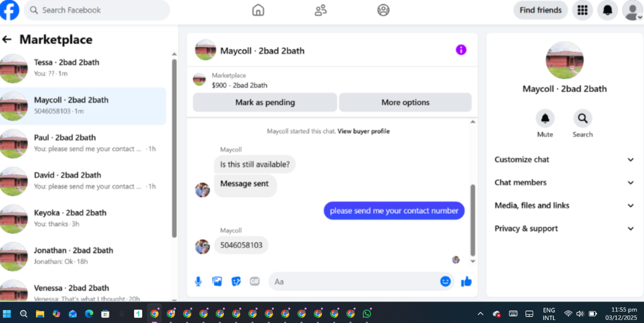Open the Facebook notifications bell
This screenshot has height=323, width=644.
[607, 10]
